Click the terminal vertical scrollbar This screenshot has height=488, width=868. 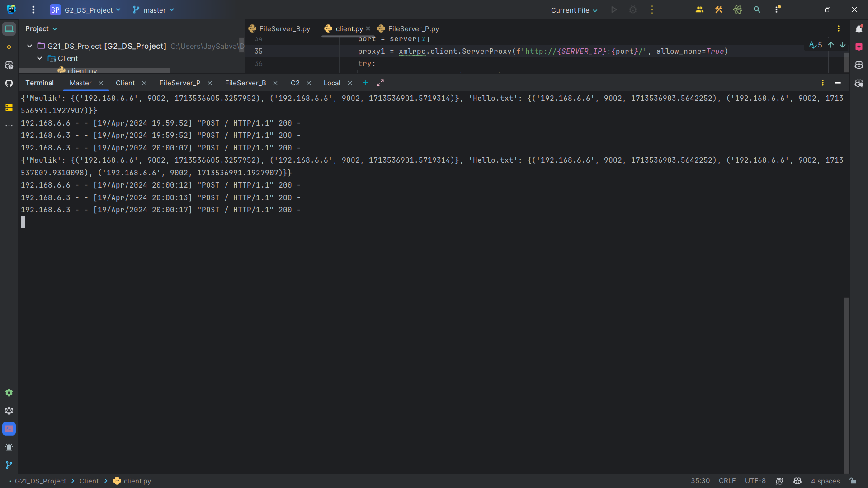pyautogui.click(x=846, y=384)
